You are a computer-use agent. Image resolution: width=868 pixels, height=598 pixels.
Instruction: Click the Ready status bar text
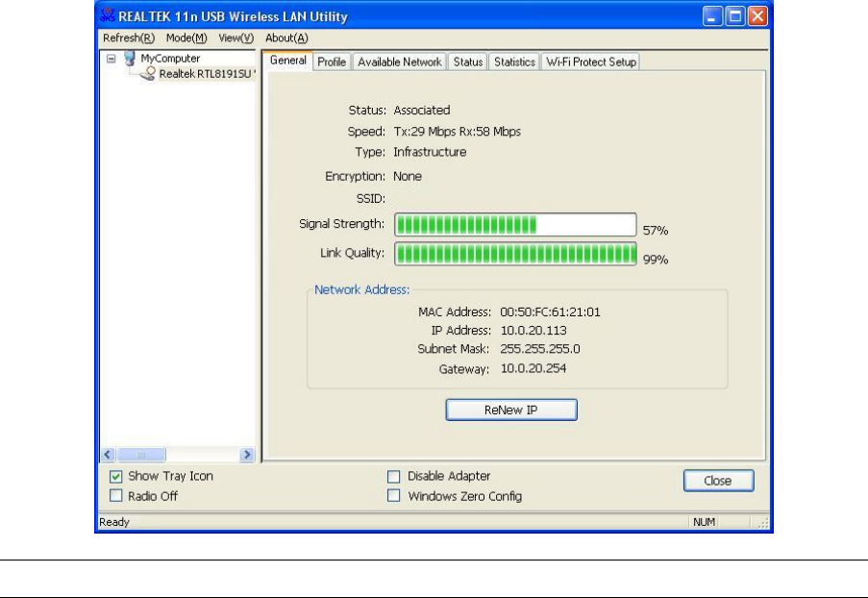114,522
